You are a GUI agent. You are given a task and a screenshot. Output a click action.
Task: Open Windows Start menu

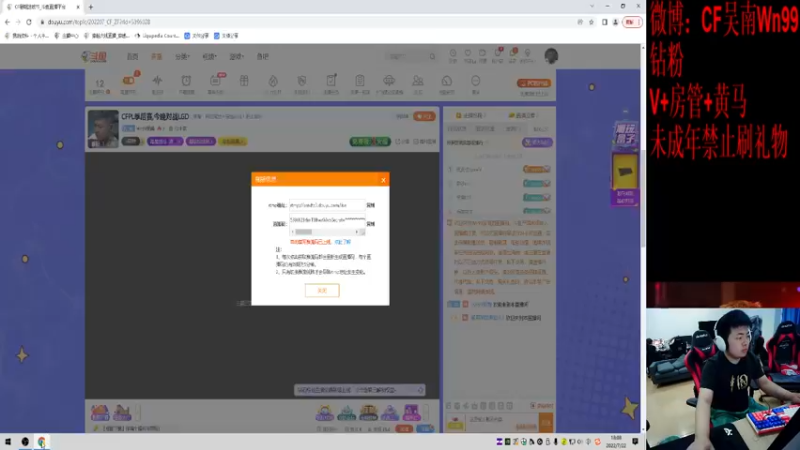click(x=8, y=442)
